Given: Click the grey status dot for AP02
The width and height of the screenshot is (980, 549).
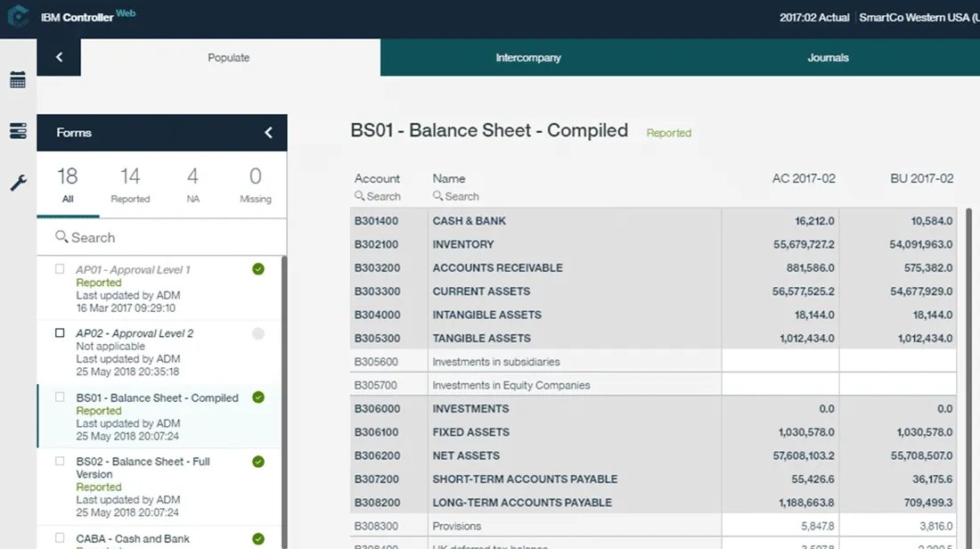Looking at the screenshot, I should 258,333.
